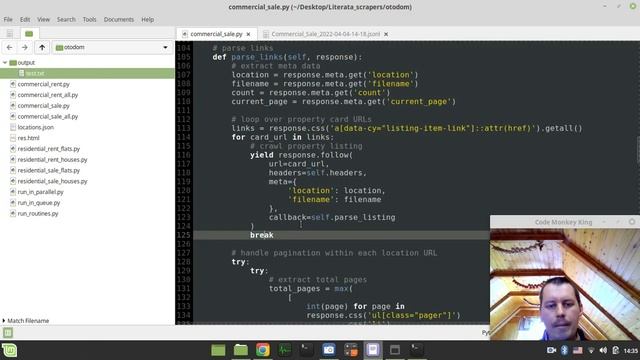Open commercial_rent_all.py in file browser

pos(47,95)
